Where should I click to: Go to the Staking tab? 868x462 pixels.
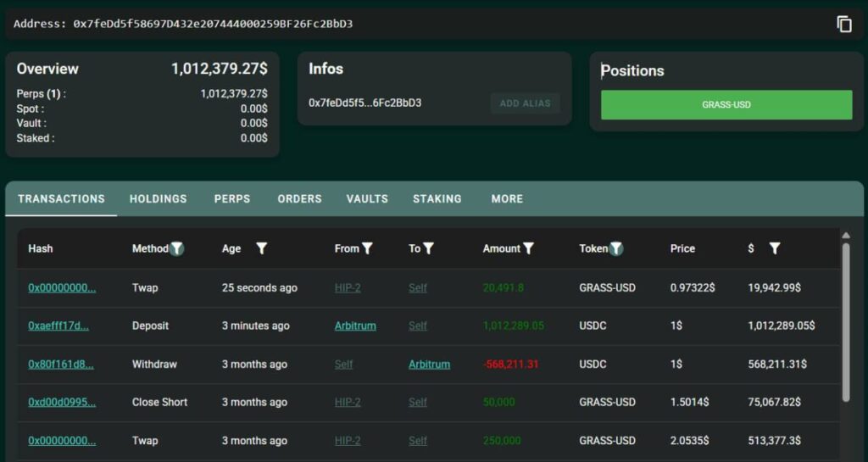pos(437,198)
